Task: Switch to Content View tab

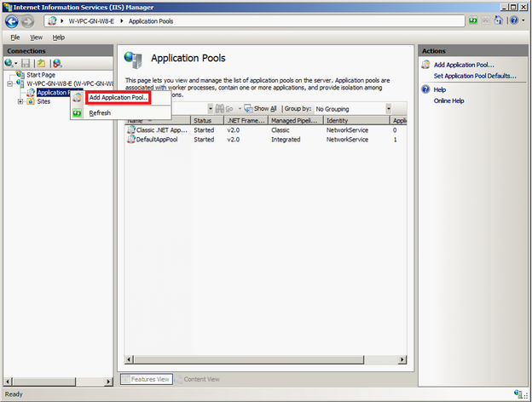Action: click(198, 379)
